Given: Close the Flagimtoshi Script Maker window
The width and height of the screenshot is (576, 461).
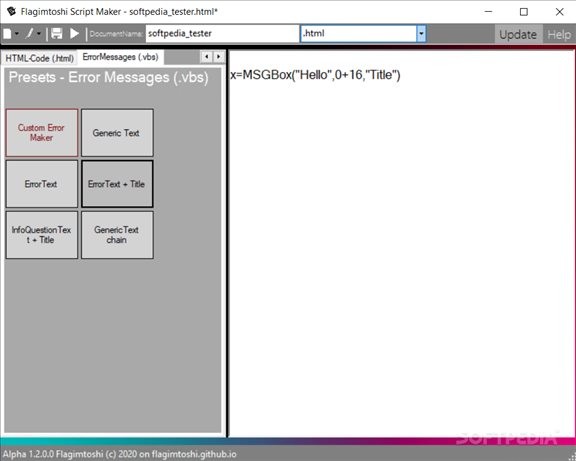Looking at the screenshot, I should [559, 12].
